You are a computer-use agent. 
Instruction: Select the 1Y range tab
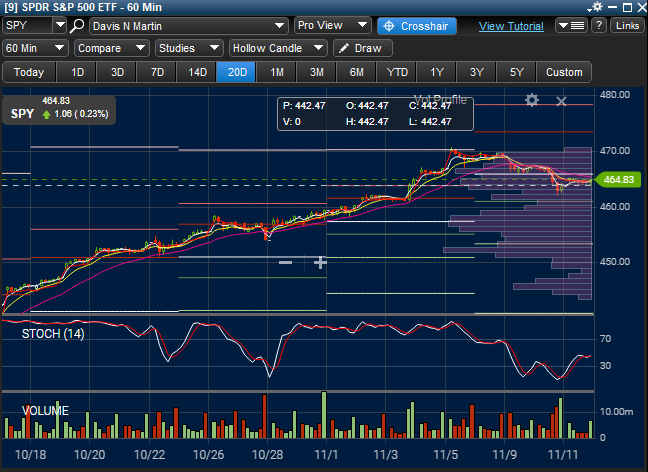(x=437, y=72)
